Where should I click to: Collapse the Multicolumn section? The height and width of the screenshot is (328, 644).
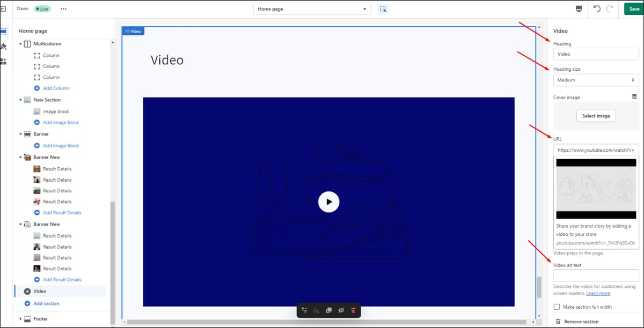click(x=21, y=44)
